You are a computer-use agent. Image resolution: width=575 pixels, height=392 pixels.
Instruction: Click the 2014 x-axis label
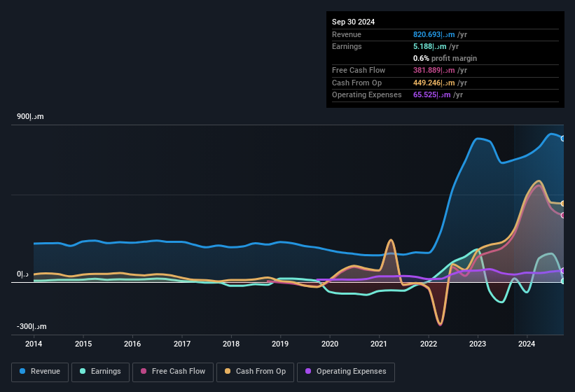pyautogui.click(x=34, y=344)
